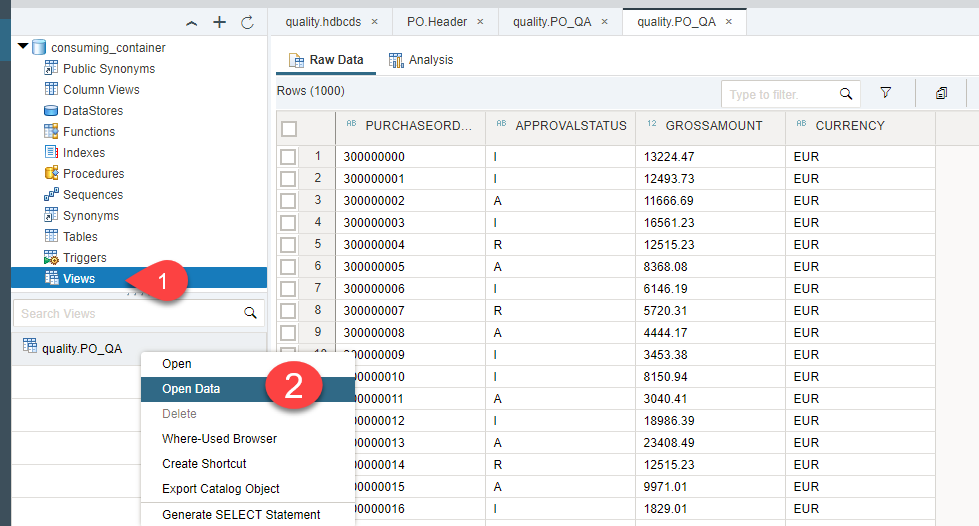Viewport: 979px width, 526px height.
Task: Click the Indexes icon
Action: [x=51, y=152]
